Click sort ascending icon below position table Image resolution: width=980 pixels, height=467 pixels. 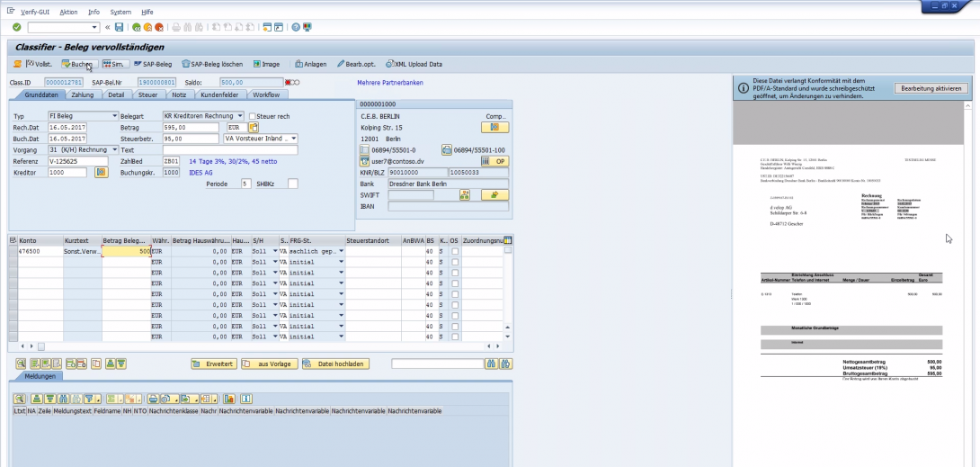click(x=110, y=364)
